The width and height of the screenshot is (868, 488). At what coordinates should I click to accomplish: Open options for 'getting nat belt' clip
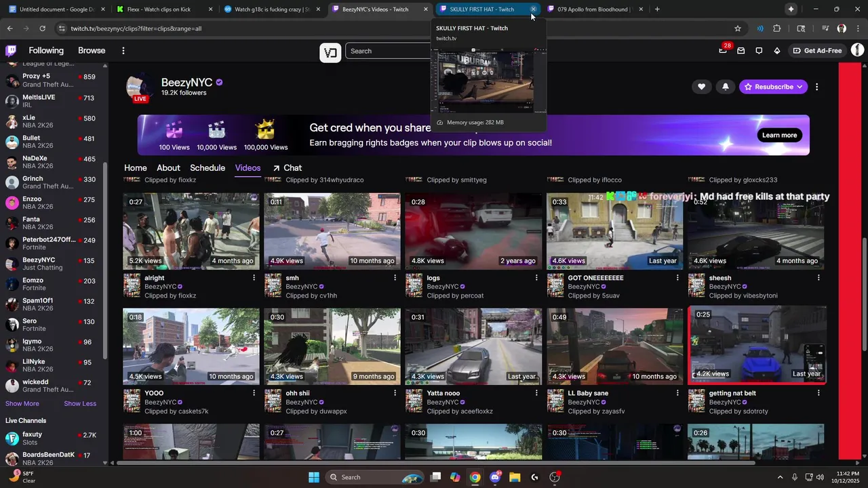click(x=818, y=393)
